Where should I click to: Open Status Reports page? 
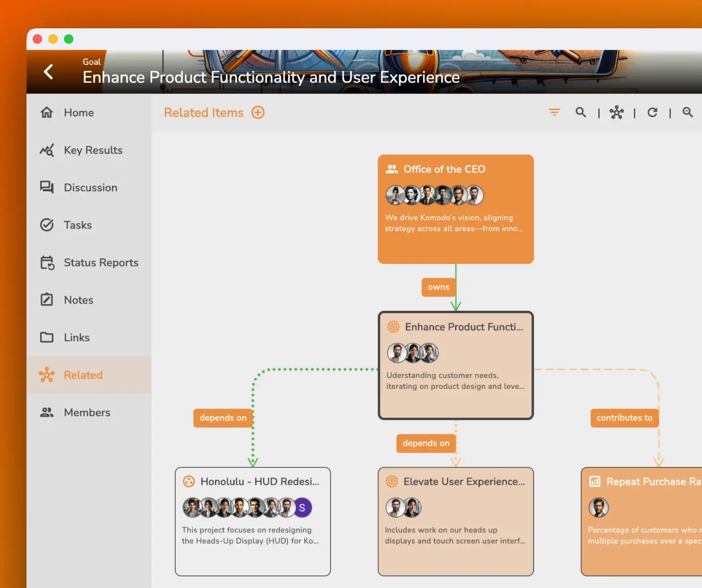tap(101, 262)
